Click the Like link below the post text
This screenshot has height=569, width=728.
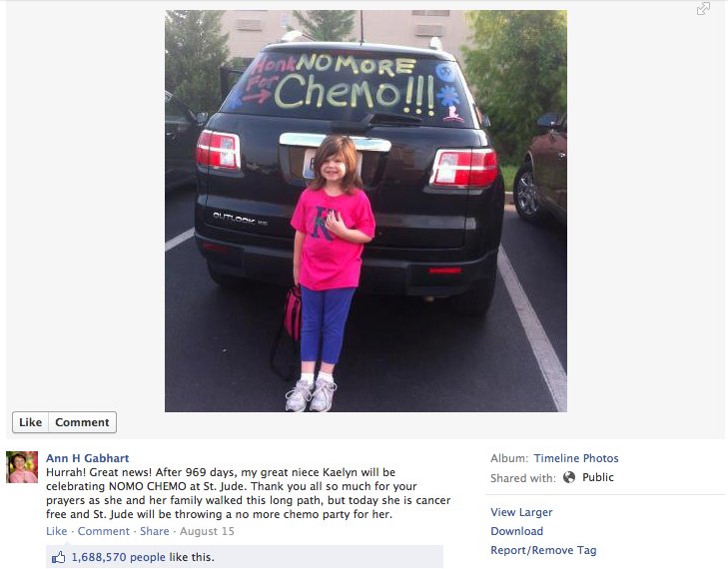tap(56, 531)
